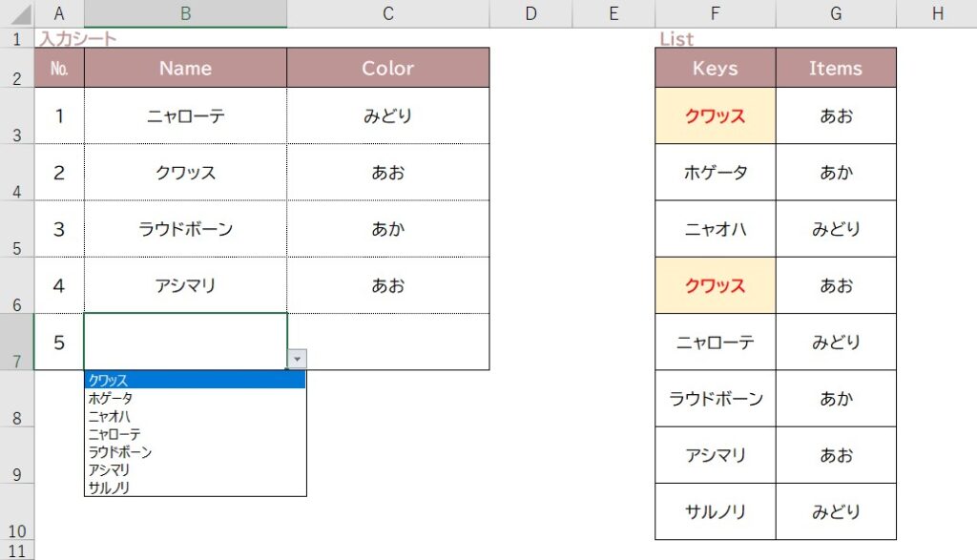Click the № header cell

(x=59, y=68)
